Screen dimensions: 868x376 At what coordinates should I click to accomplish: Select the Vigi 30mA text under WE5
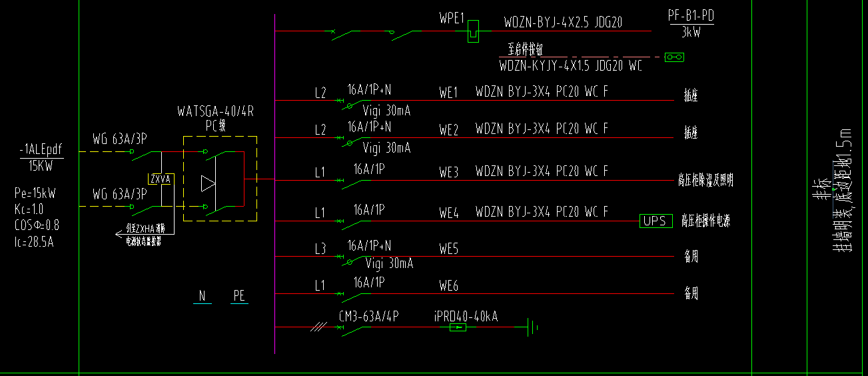click(x=388, y=264)
